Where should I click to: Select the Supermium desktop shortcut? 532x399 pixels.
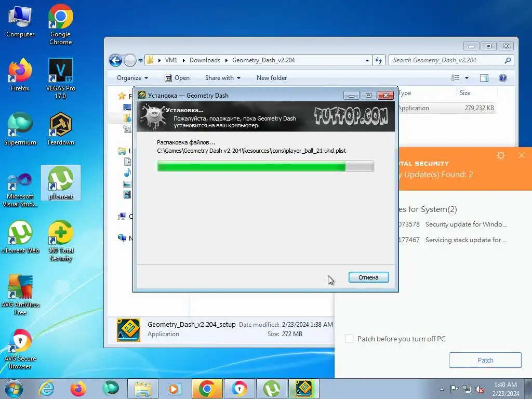point(20,129)
